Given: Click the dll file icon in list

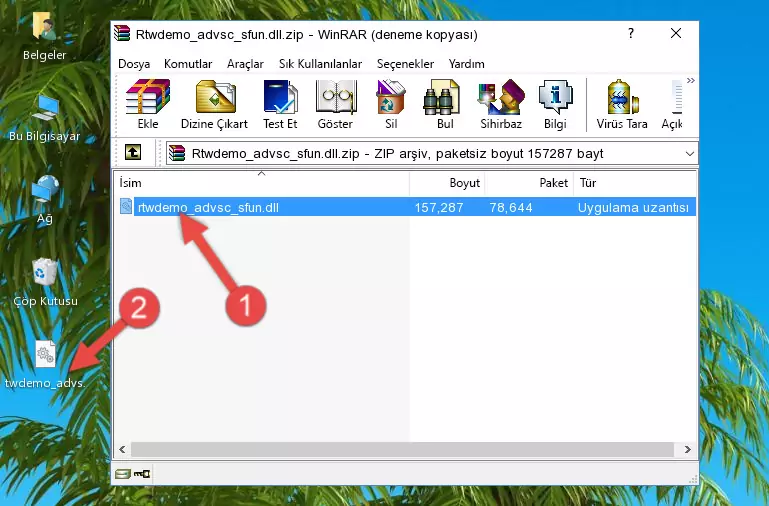Looking at the screenshot, I should click(126, 206).
